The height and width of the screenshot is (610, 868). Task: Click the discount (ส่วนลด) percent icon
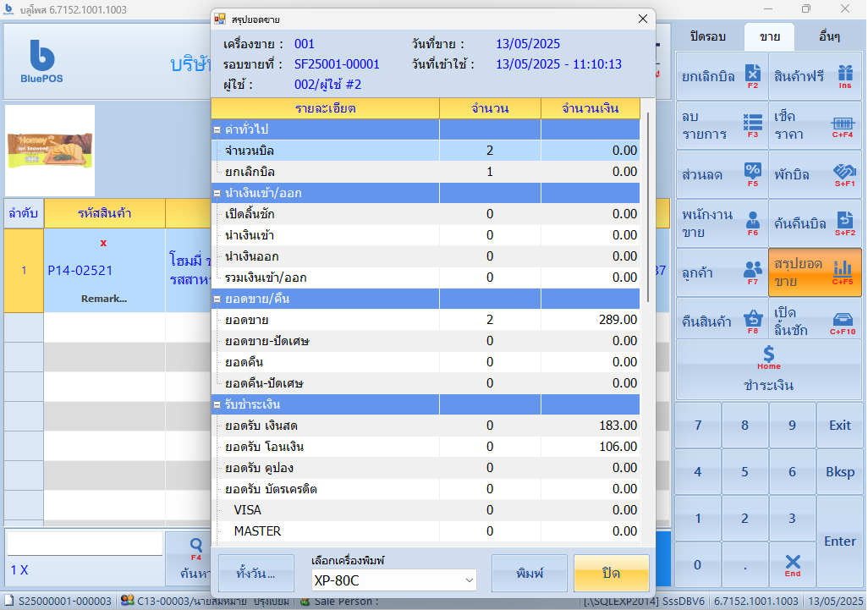[x=752, y=173]
